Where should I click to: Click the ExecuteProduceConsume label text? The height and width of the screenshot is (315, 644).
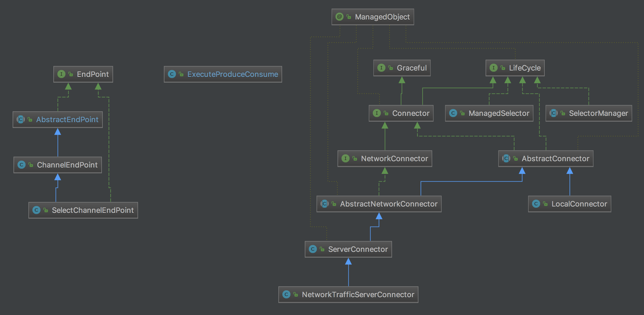click(232, 74)
